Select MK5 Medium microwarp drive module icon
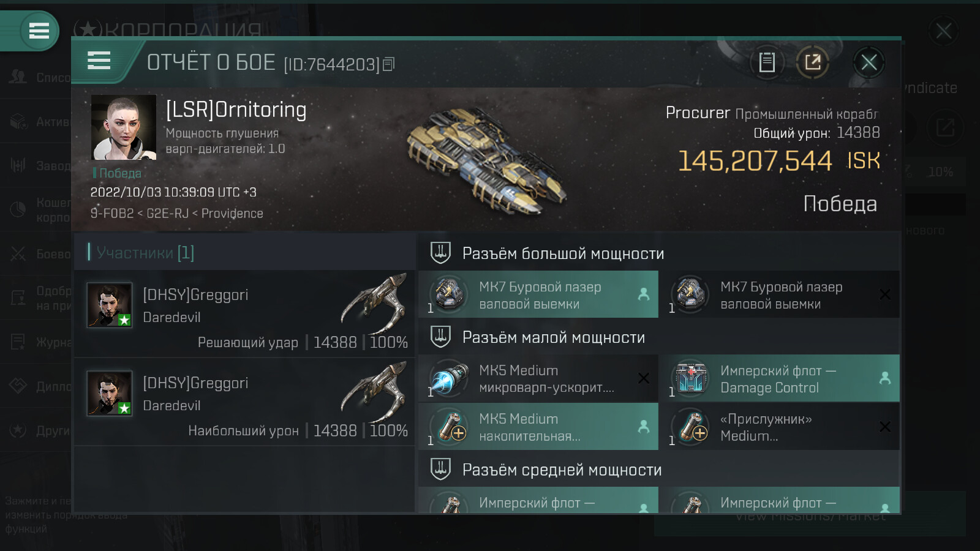 448,378
